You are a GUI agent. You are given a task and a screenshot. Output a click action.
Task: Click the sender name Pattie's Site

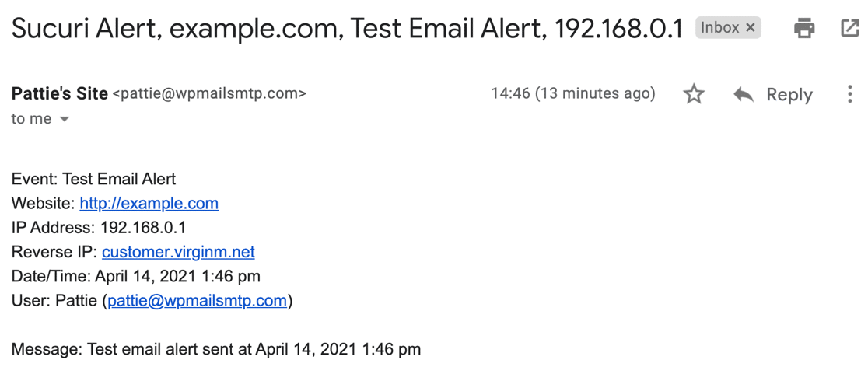[59, 94]
